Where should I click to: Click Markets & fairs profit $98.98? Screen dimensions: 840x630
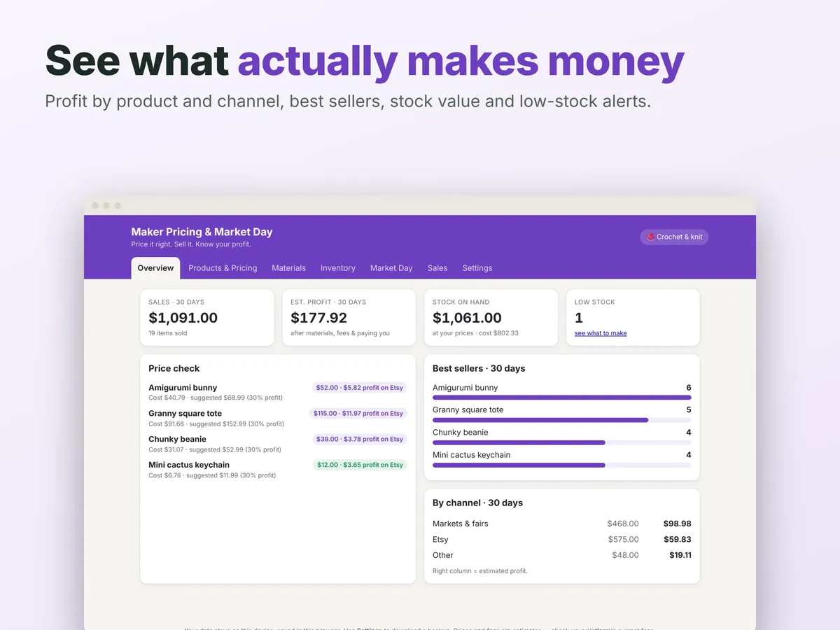(x=677, y=524)
